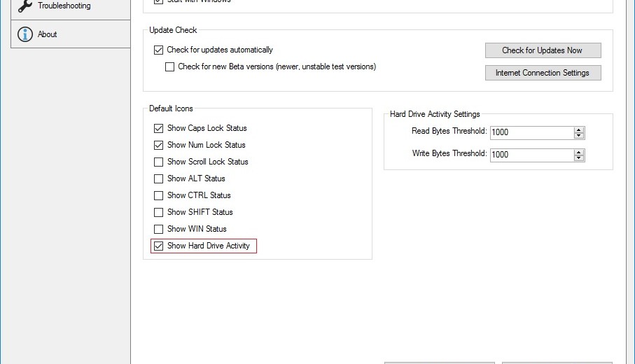635x364 pixels.
Task: Open Internet Connection Settings
Action: 543,73
